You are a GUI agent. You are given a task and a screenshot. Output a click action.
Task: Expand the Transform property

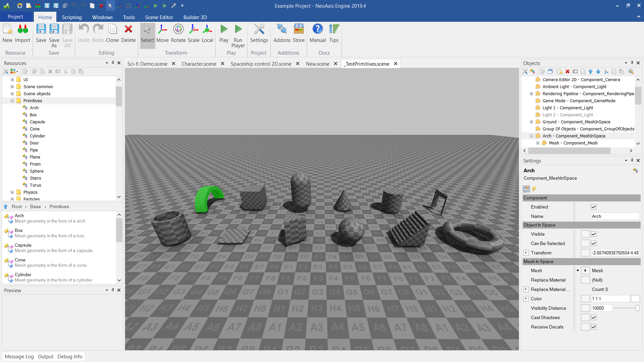click(526, 253)
